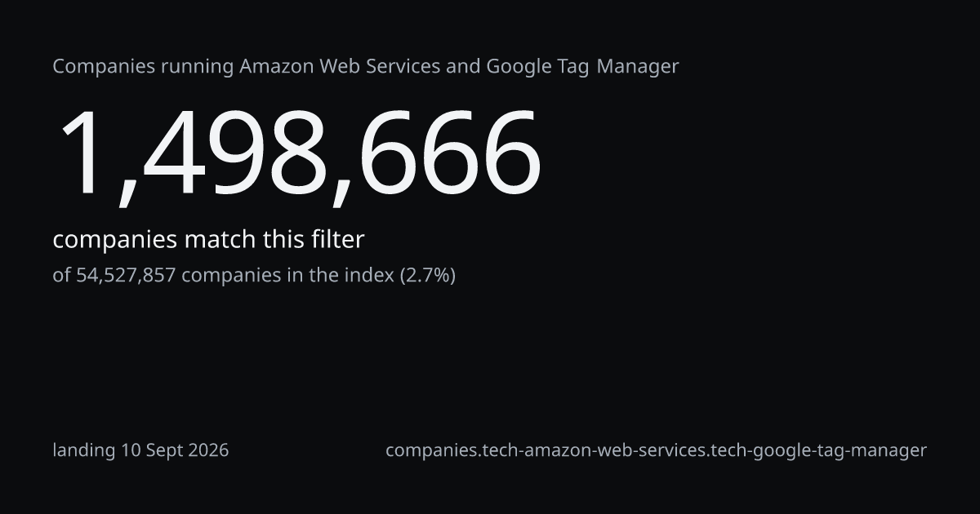The width and height of the screenshot is (980, 514).
Task: Click "Amazon Web Services" in the heading
Action: point(341,67)
